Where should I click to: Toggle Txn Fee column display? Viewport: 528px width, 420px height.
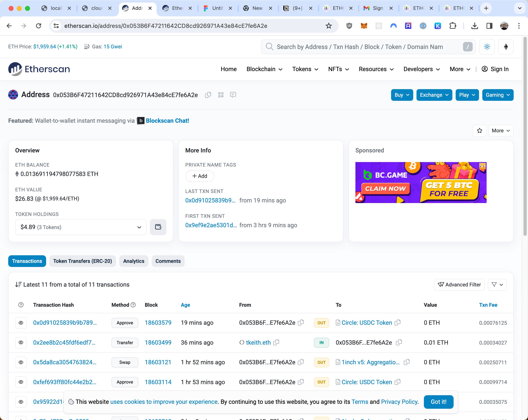point(488,305)
